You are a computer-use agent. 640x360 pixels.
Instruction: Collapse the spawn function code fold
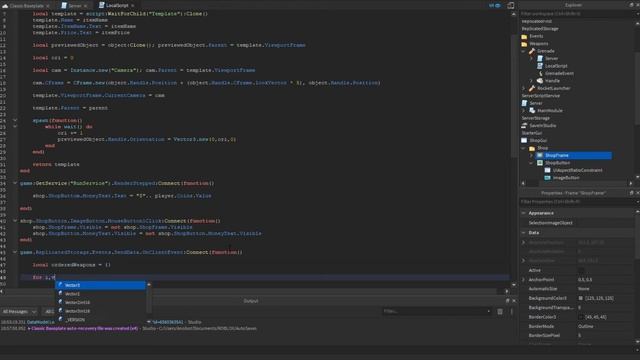click(x=15, y=120)
